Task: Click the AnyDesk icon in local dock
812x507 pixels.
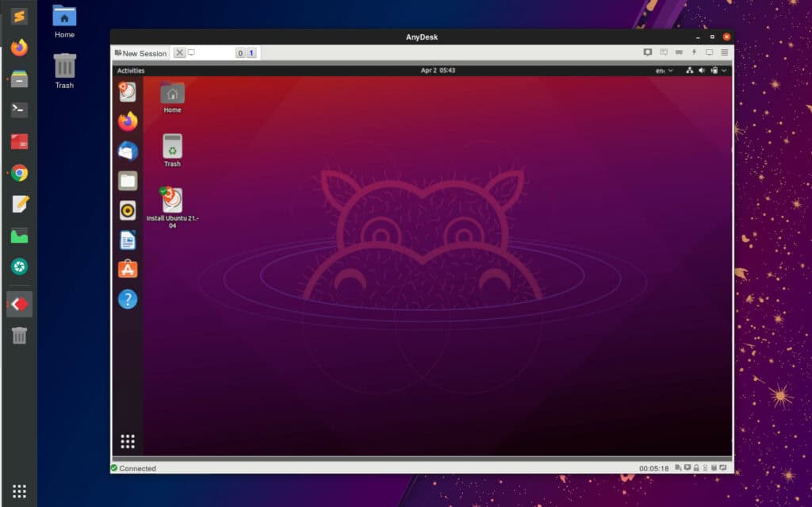Action: coord(19,304)
